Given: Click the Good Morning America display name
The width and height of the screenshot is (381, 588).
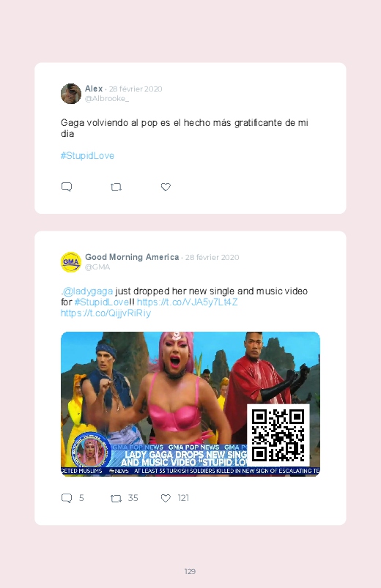Looking at the screenshot, I should click(x=132, y=257).
